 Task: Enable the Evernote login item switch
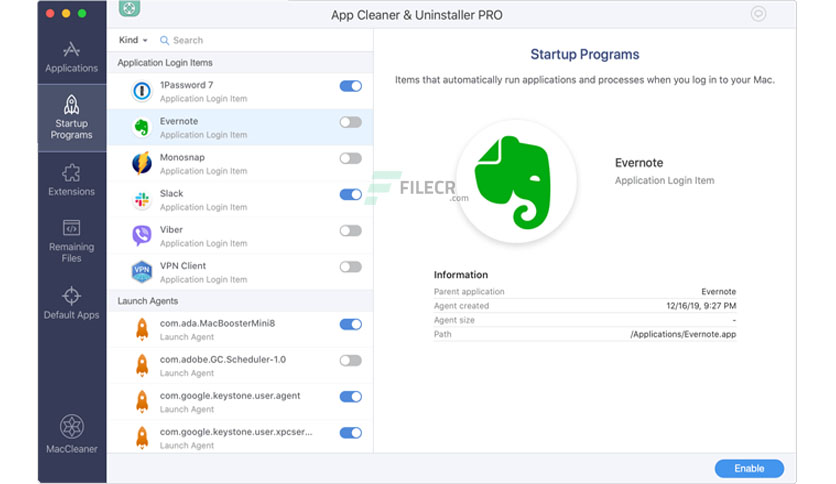pyautogui.click(x=350, y=123)
